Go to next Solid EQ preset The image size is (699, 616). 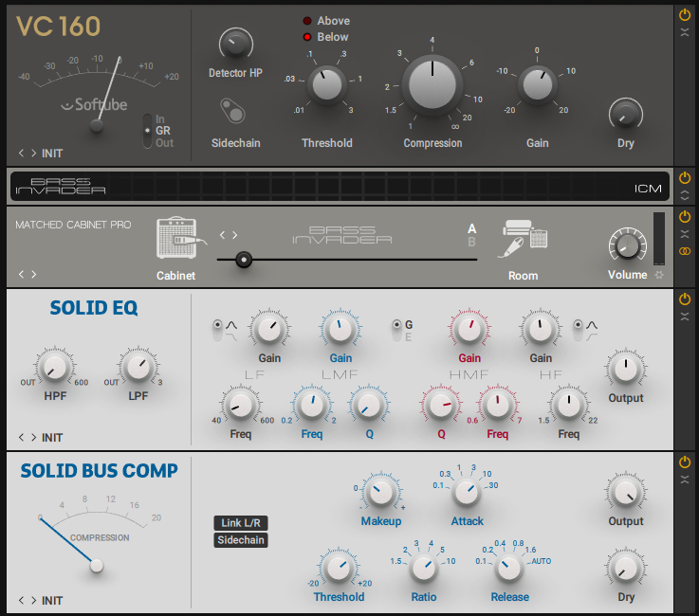point(34,437)
